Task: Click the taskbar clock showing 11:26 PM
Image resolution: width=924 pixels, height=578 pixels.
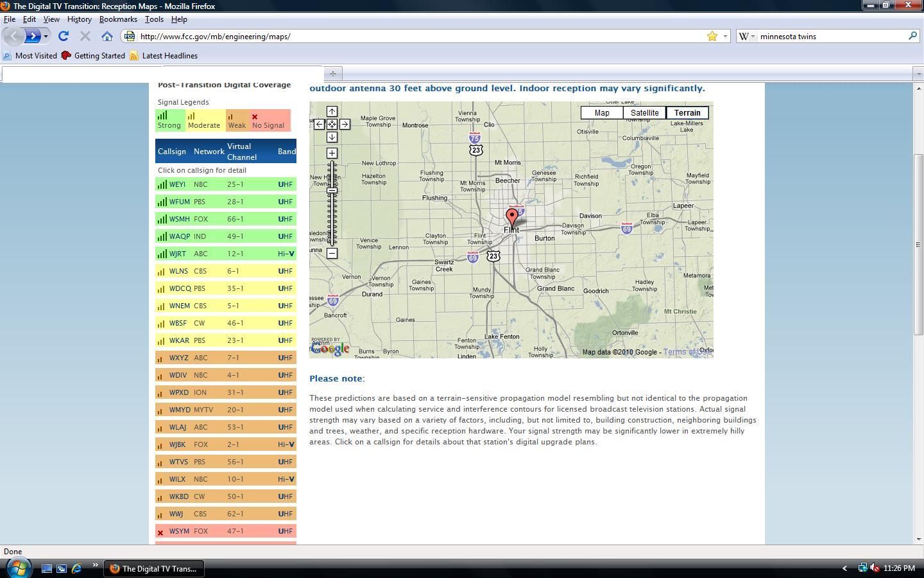Action: point(899,568)
